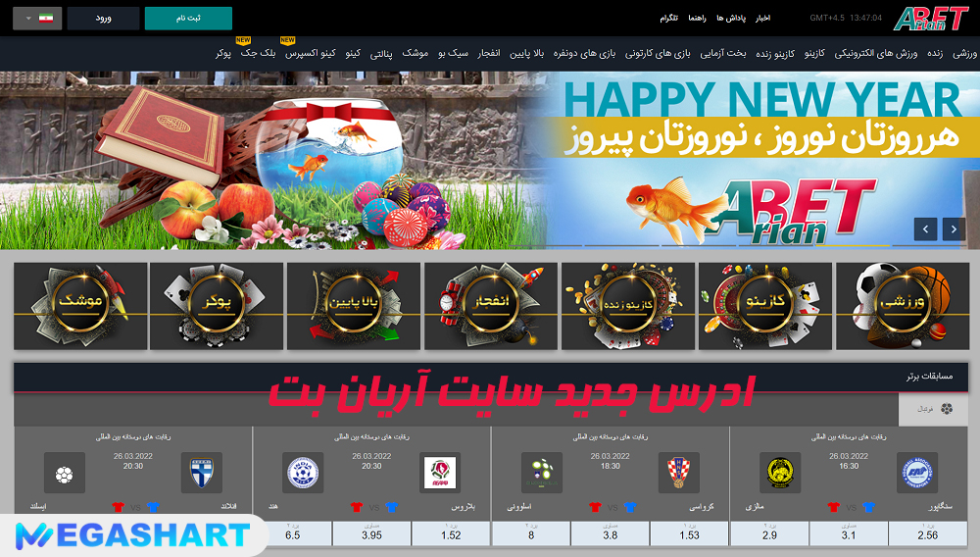980x557 pixels.
Task: Click the 26.03.2022 16:30 match time
Action: click(849, 461)
